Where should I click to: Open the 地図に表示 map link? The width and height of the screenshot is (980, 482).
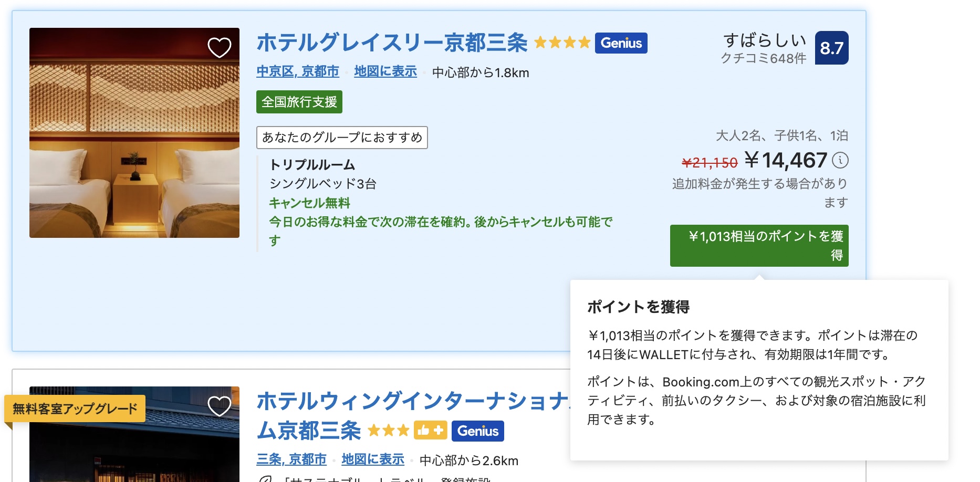click(385, 71)
